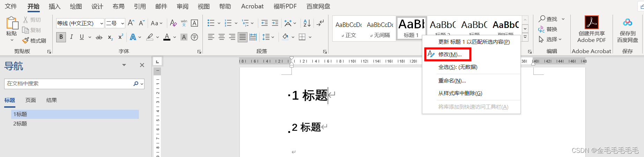Apply the text highlight color pen
This screenshot has width=644, height=157.
150,37
